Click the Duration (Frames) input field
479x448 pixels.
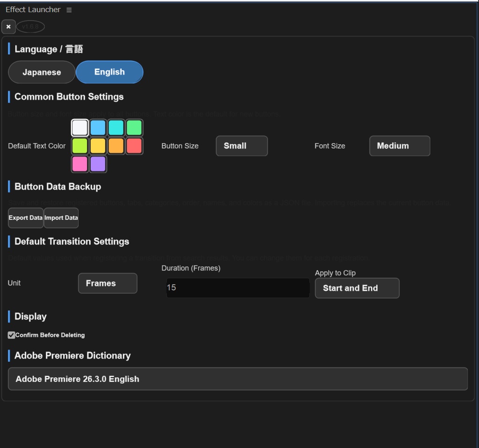tap(238, 288)
